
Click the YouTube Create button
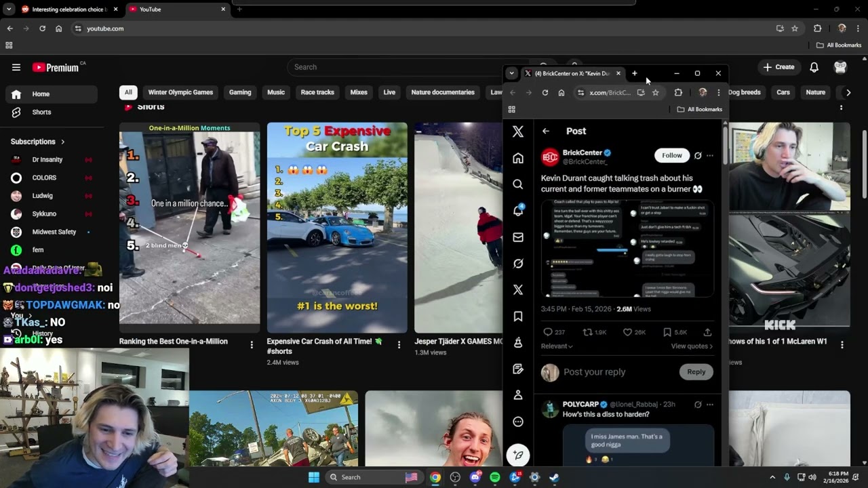(778, 67)
